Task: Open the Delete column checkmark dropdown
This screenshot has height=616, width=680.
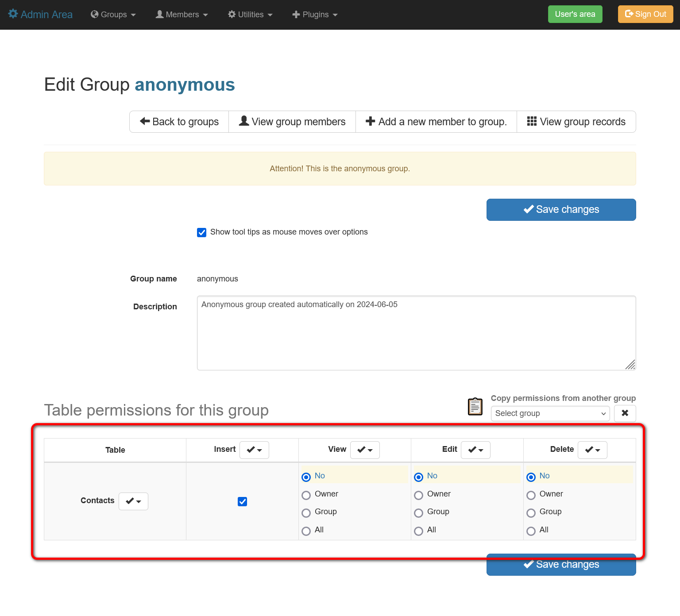Action: click(x=592, y=450)
